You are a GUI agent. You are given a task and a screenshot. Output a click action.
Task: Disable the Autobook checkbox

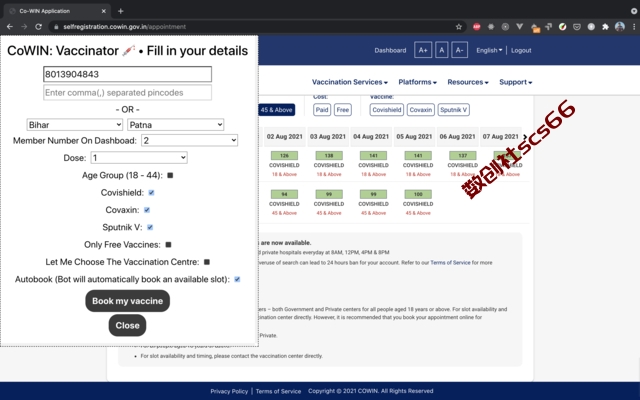pos(237,279)
